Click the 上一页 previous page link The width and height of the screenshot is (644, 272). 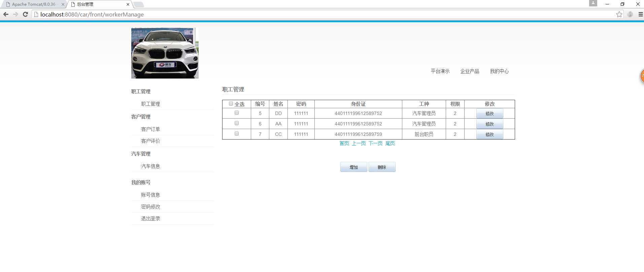pyautogui.click(x=359, y=143)
